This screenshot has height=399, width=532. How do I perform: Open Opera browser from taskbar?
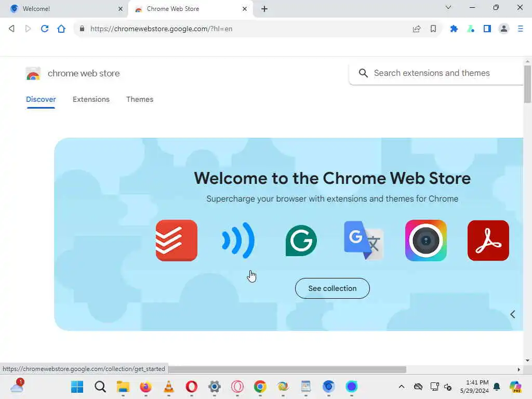pos(192,387)
